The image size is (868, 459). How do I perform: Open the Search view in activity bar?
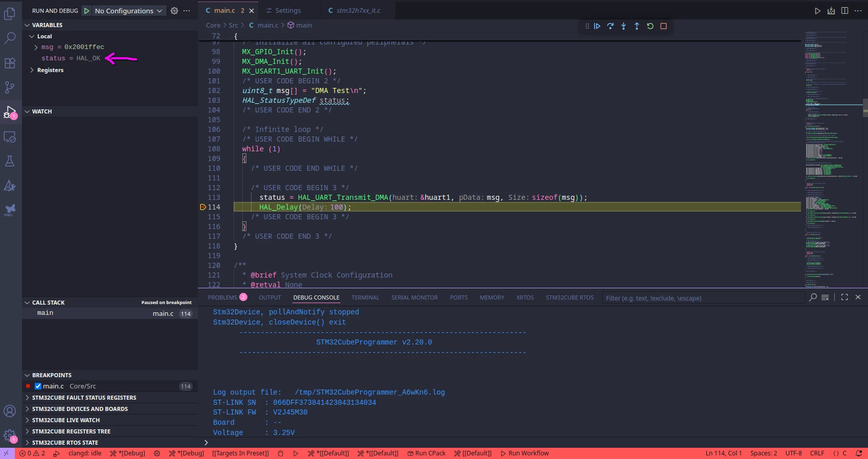click(x=10, y=38)
